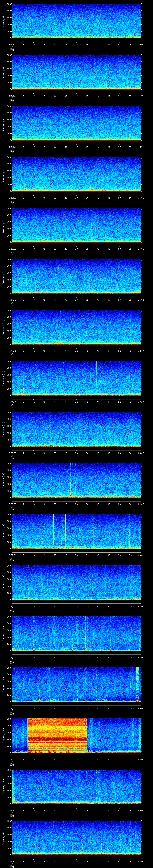The height and width of the screenshot is (868, 153).
Task: Click the 16:32:00 time label
Action: 12,198
